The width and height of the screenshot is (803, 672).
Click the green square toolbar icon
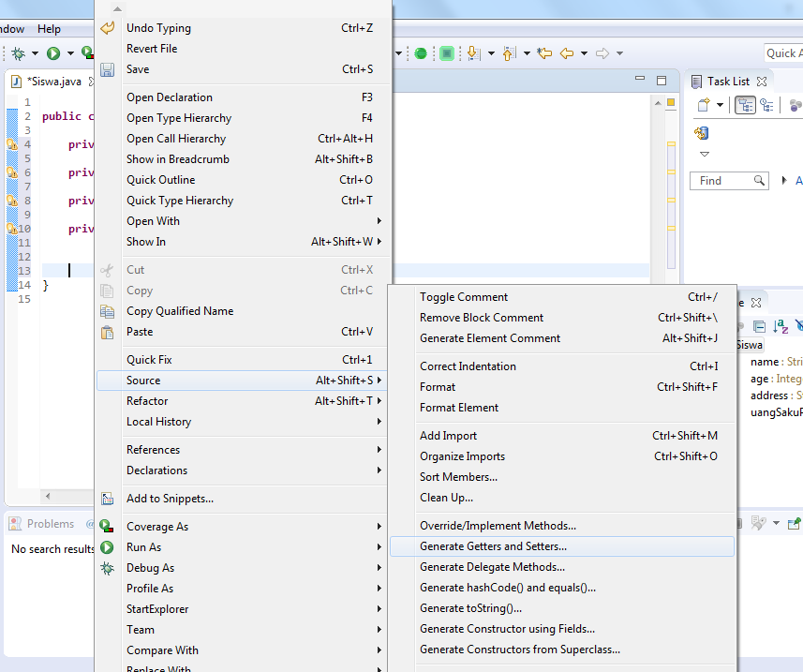pos(447,53)
